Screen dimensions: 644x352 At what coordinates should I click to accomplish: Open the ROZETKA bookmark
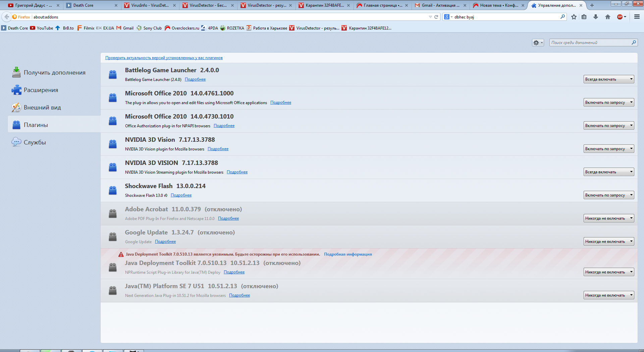point(232,28)
